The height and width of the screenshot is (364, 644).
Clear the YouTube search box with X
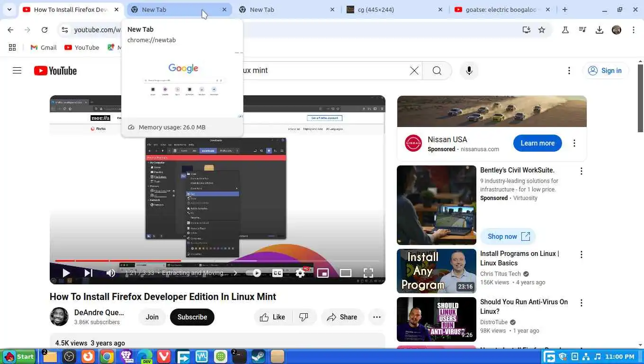click(x=414, y=71)
